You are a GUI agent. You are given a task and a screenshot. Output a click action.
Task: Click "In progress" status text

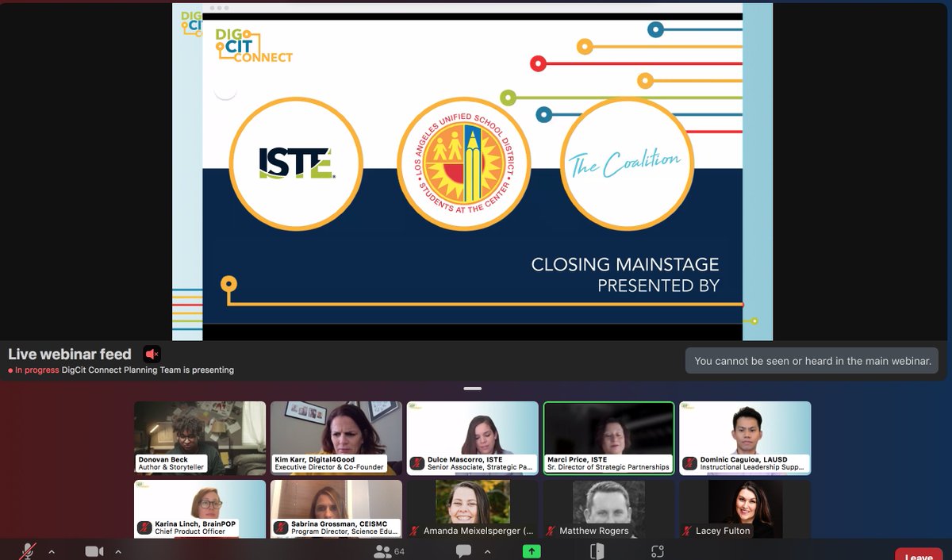point(37,370)
